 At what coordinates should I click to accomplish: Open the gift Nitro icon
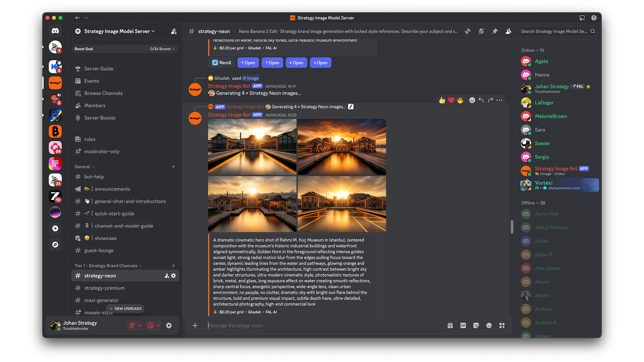click(450, 325)
